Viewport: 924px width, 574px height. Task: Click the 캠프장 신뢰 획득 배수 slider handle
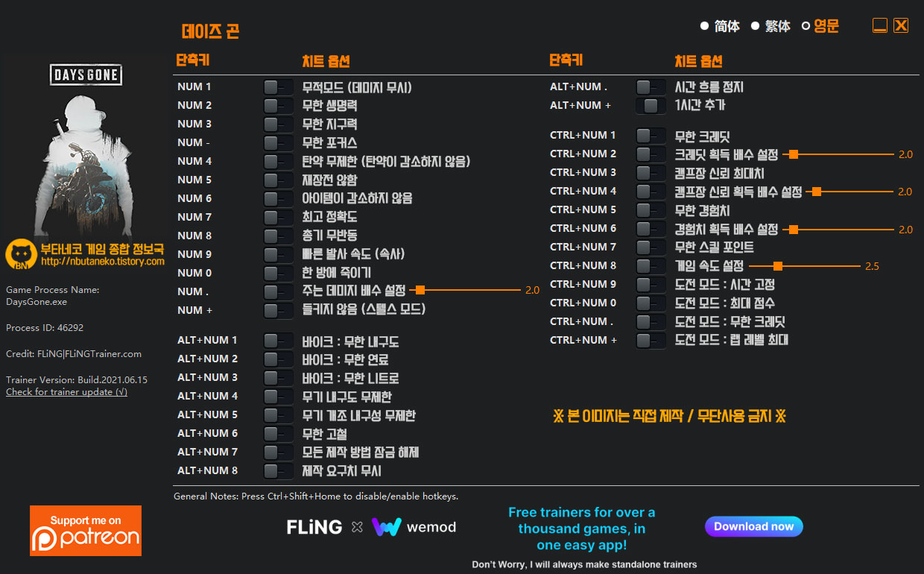(817, 192)
